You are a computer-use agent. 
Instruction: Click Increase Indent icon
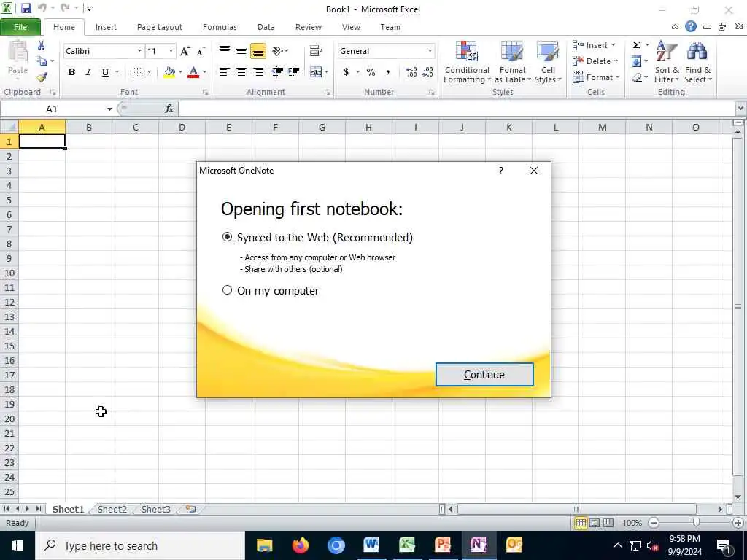click(x=294, y=72)
